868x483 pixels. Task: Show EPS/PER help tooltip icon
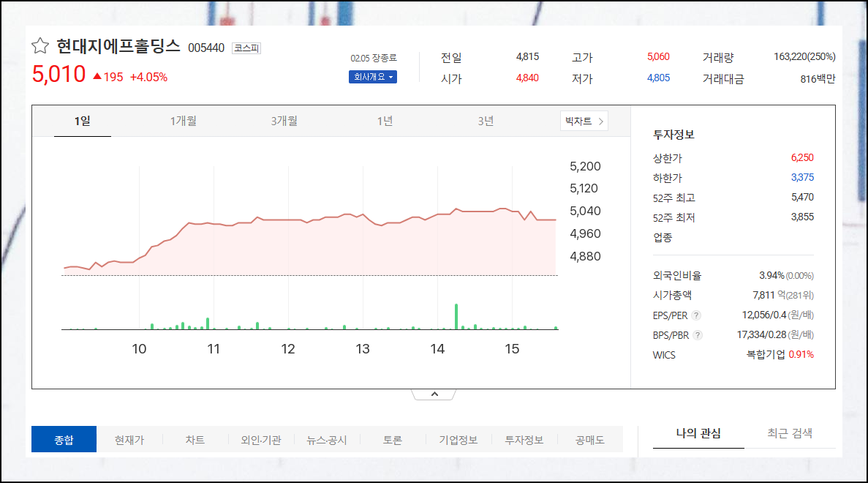696,315
